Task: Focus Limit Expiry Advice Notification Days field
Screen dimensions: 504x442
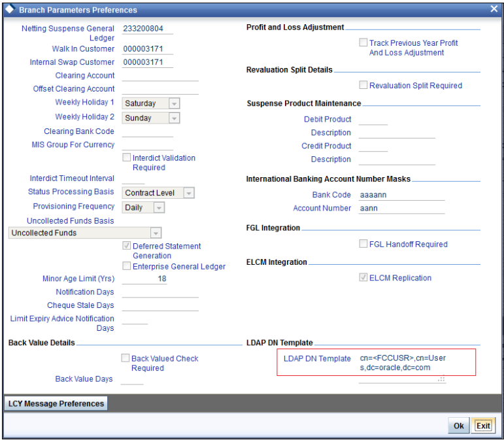Action: click(x=135, y=319)
